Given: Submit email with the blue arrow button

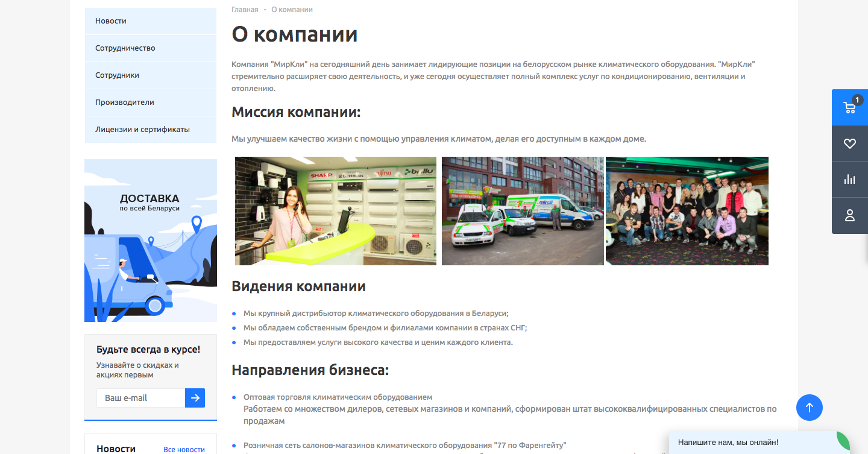Looking at the screenshot, I should pos(195,398).
